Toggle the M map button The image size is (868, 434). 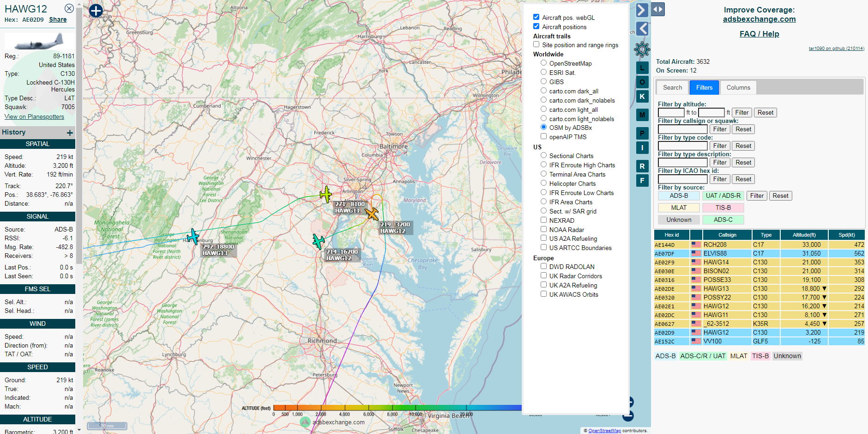(x=642, y=115)
